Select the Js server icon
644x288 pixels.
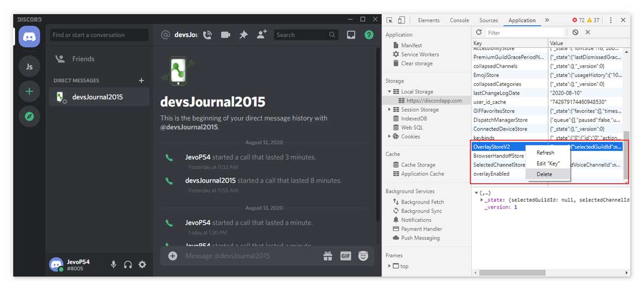pyautogui.click(x=29, y=67)
